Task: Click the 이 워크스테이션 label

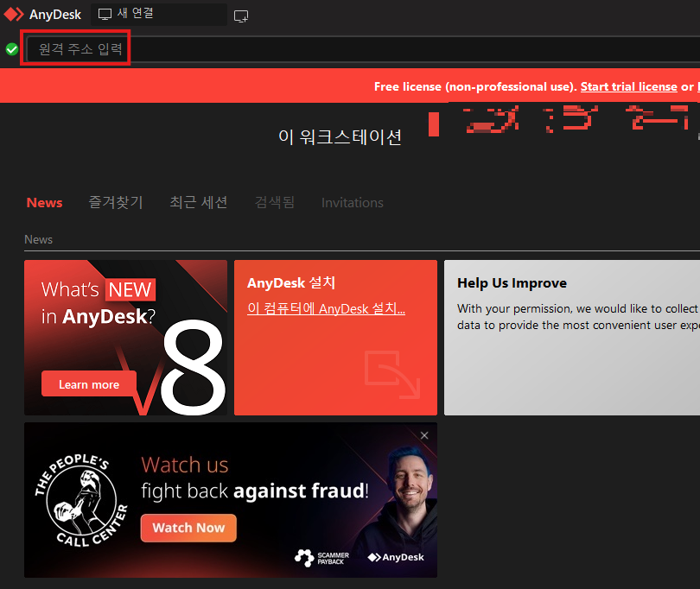Action: pyautogui.click(x=340, y=136)
